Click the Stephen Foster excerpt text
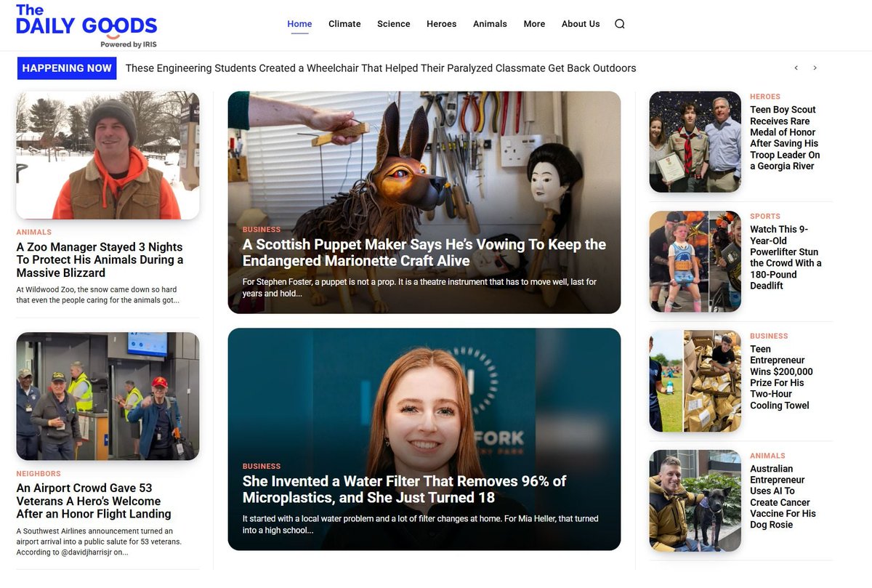 click(x=419, y=288)
